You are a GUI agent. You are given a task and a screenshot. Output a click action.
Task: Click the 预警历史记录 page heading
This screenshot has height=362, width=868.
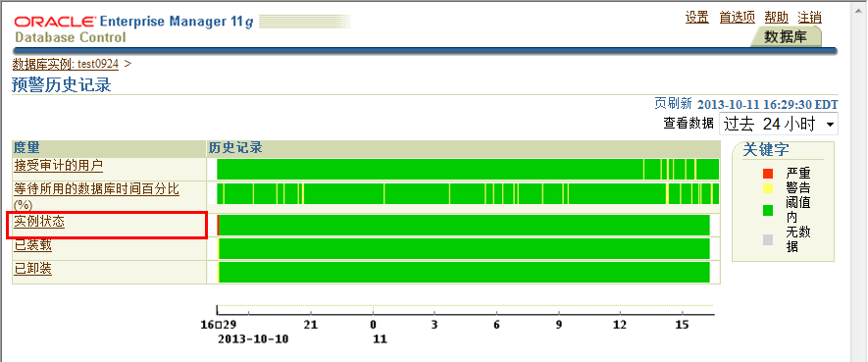[x=62, y=84]
